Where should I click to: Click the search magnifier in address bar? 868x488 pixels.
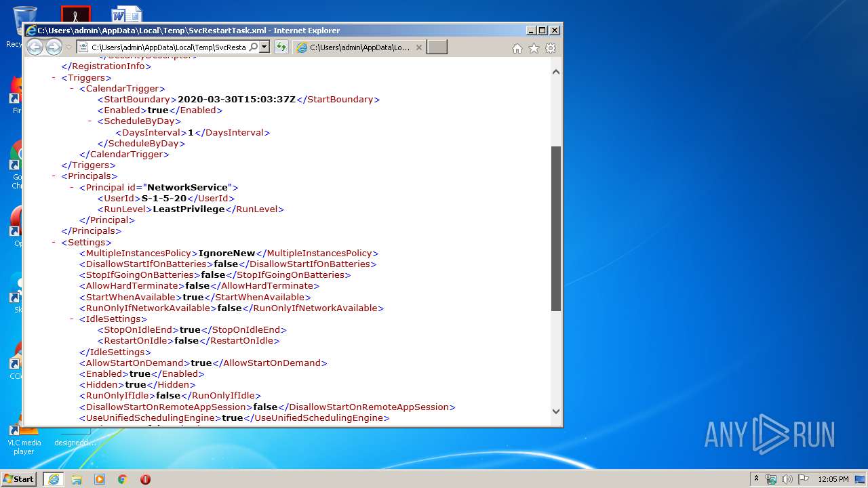[253, 47]
